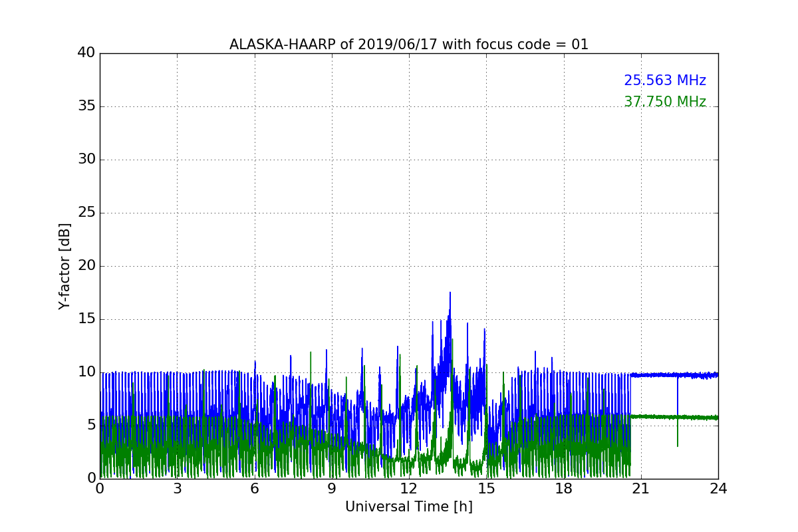Click the flat green trace after 21 h

pyautogui.click(x=675, y=417)
